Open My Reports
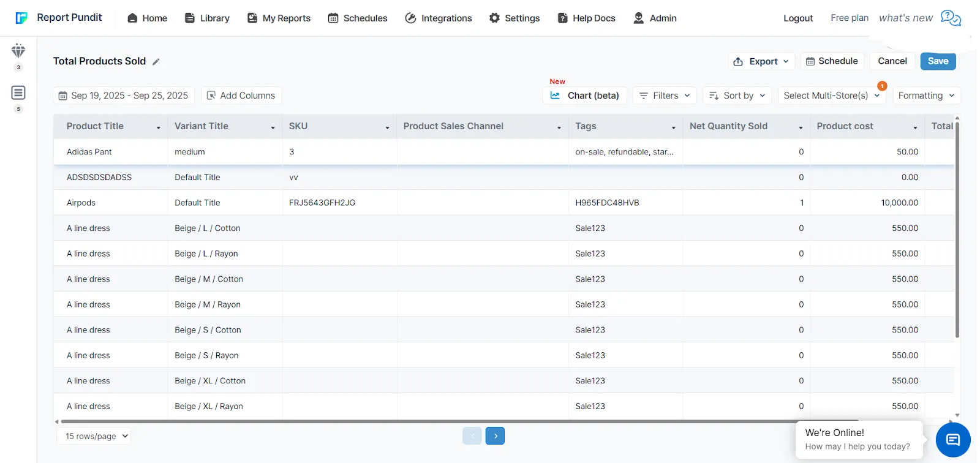Screen dimensions: 980x463 279,18
